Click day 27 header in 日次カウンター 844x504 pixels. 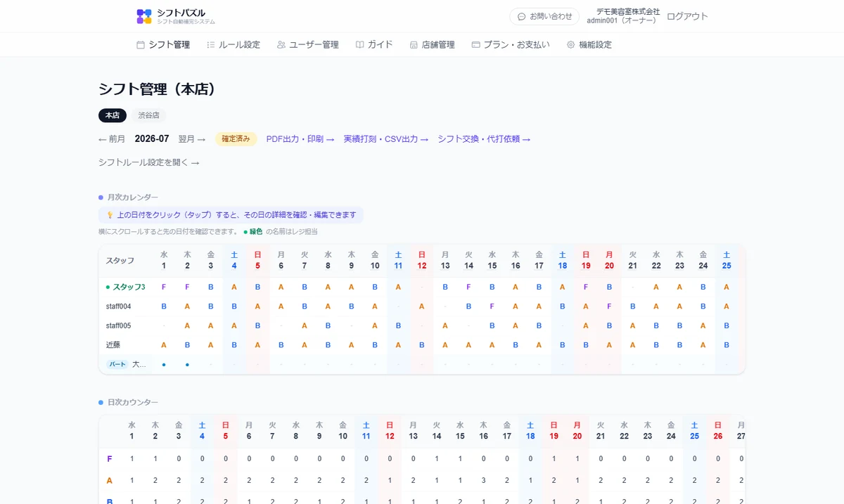[741, 430]
